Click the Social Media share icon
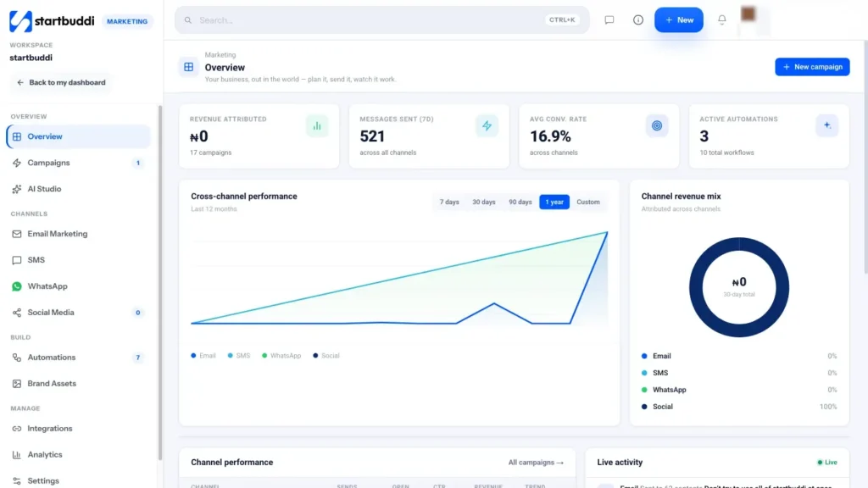This screenshot has height=488, width=868. pos(17,313)
